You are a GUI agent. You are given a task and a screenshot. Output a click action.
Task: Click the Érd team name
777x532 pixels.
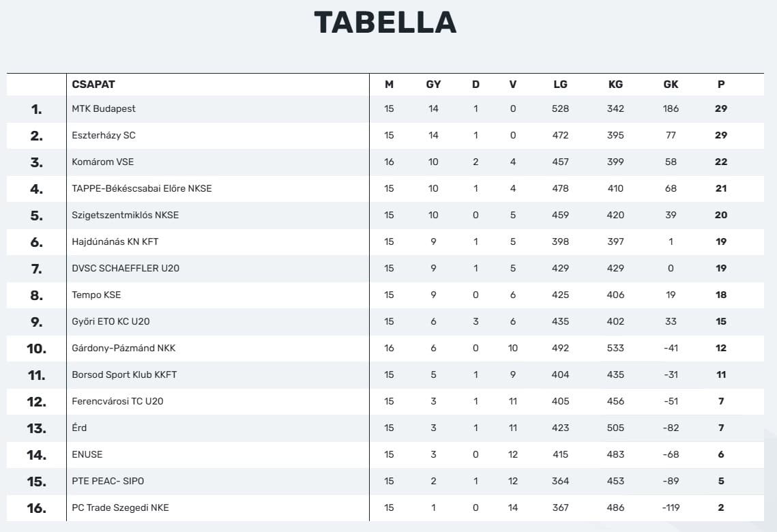(x=79, y=428)
